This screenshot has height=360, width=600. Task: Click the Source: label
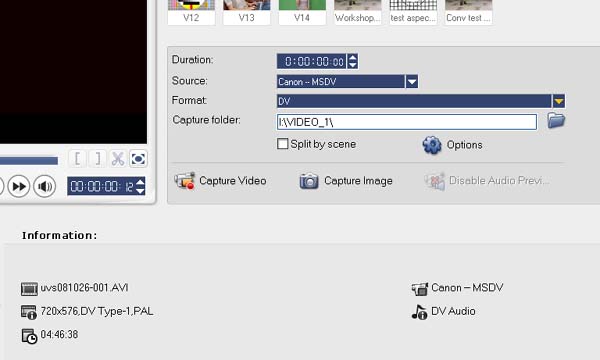(190, 81)
